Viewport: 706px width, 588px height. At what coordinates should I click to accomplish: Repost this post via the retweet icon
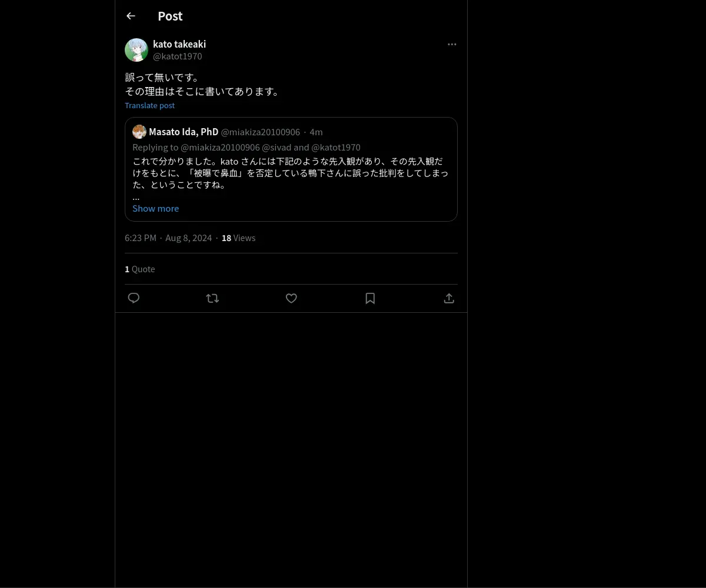coord(212,298)
